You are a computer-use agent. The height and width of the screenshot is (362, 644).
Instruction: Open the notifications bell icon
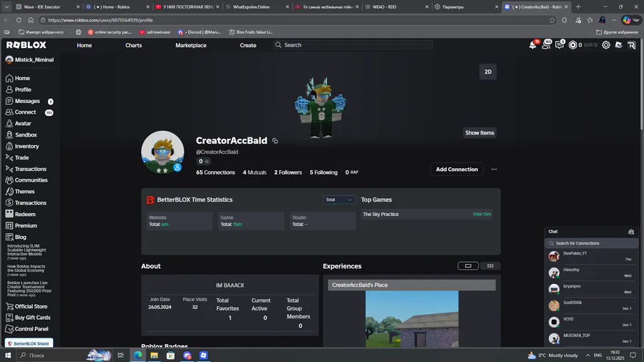(x=532, y=45)
